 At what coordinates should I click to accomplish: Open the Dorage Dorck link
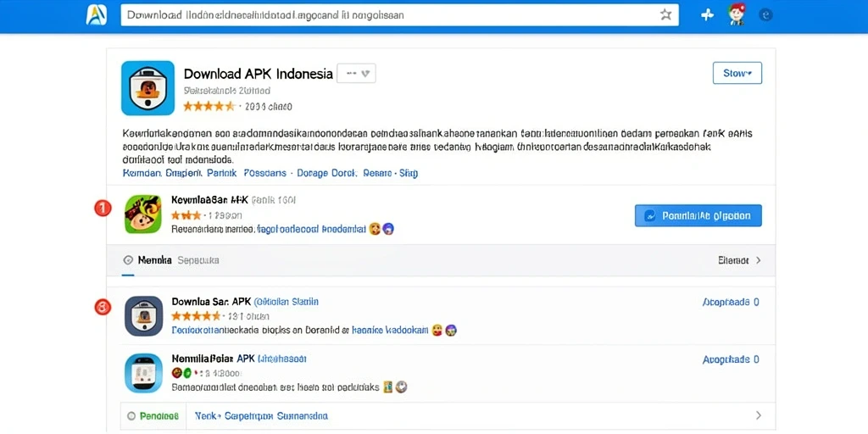pos(326,173)
